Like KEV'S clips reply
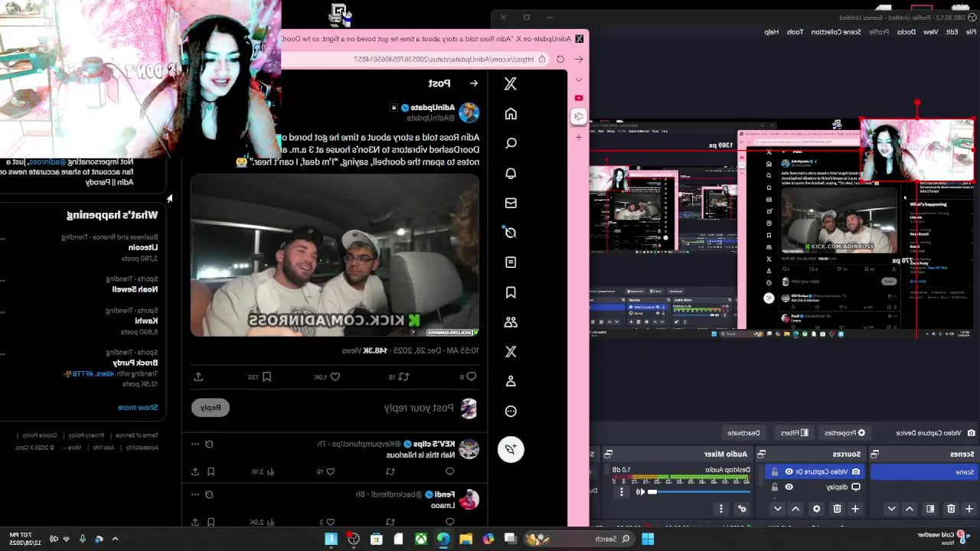Image resolution: width=980 pixels, height=551 pixels. (330, 471)
